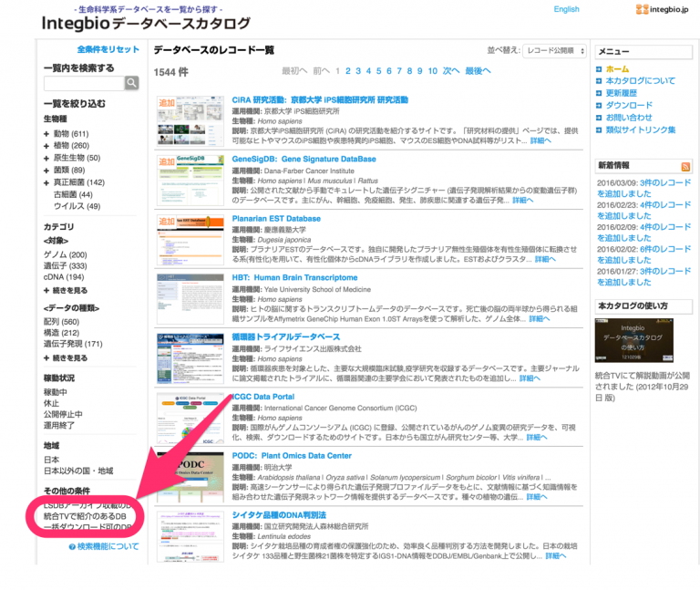Open 類似サイトリンク集 menu item
The height and width of the screenshot is (590, 700).
641,129
